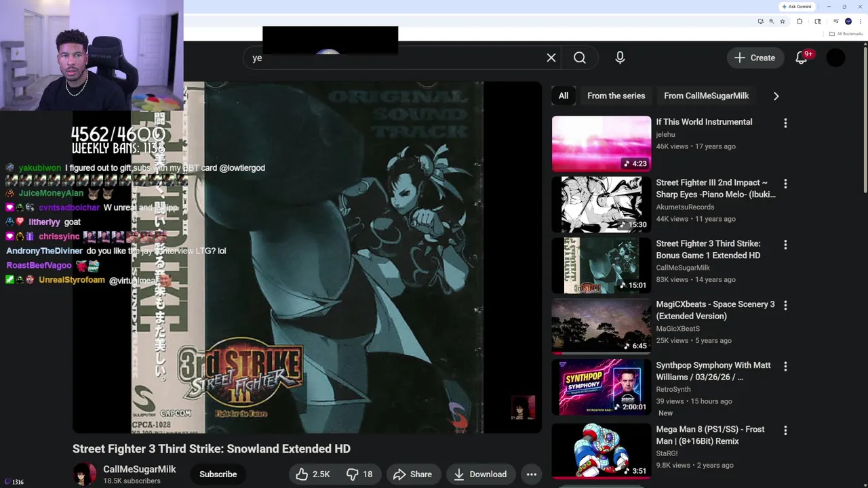
Task: Subscribe to CallMeSugarMilk
Action: pyautogui.click(x=218, y=474)
